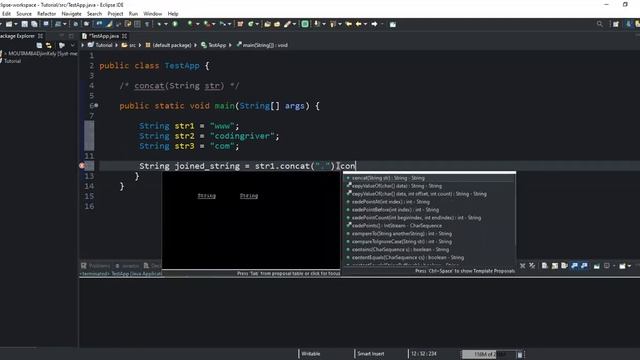Open the Help menu
This screenshot has width=640, height=360.
(173, 14)
